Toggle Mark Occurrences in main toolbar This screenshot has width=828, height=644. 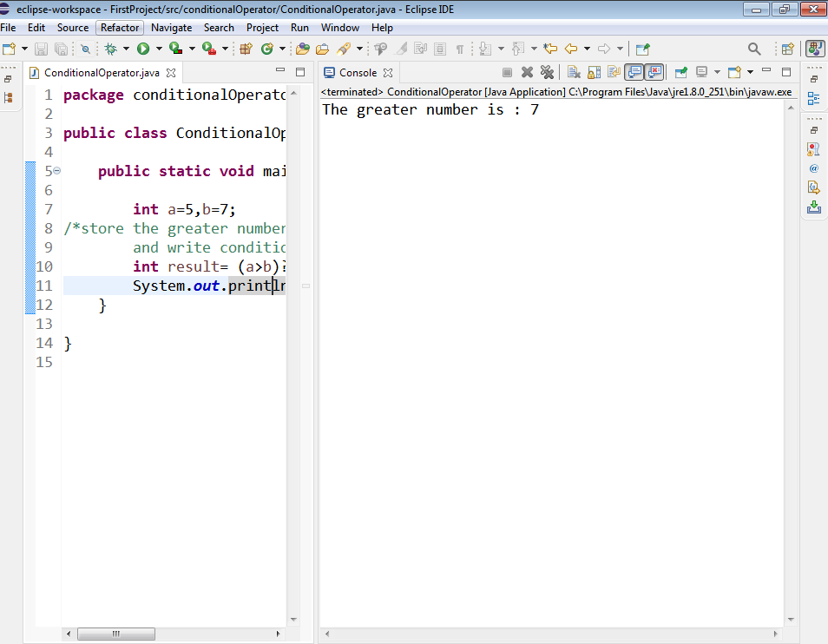tap(401, 49)
